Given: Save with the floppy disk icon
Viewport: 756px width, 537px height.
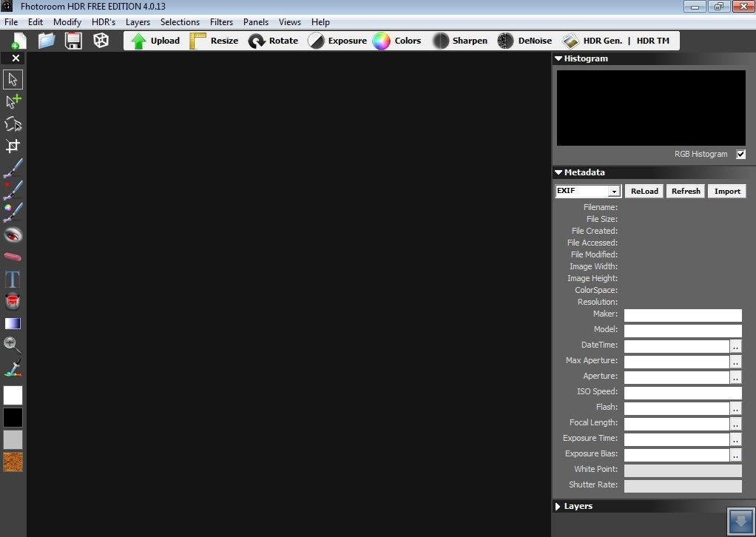Looking at the screenshot, I should tap(73, 41).
